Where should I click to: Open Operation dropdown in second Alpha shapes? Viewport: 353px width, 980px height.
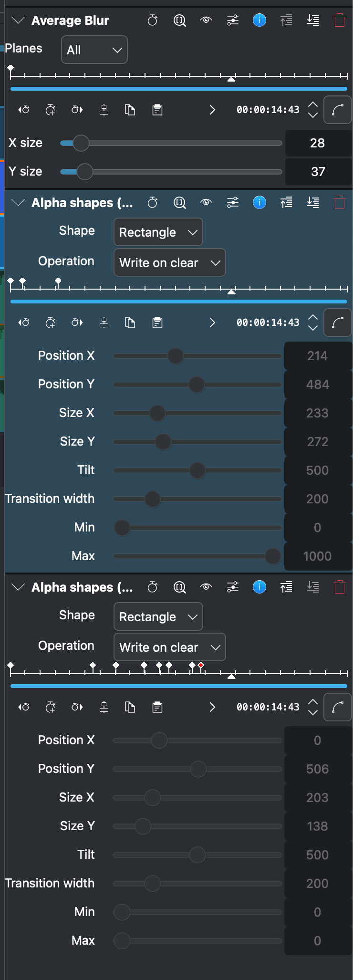tap(170, 647)
